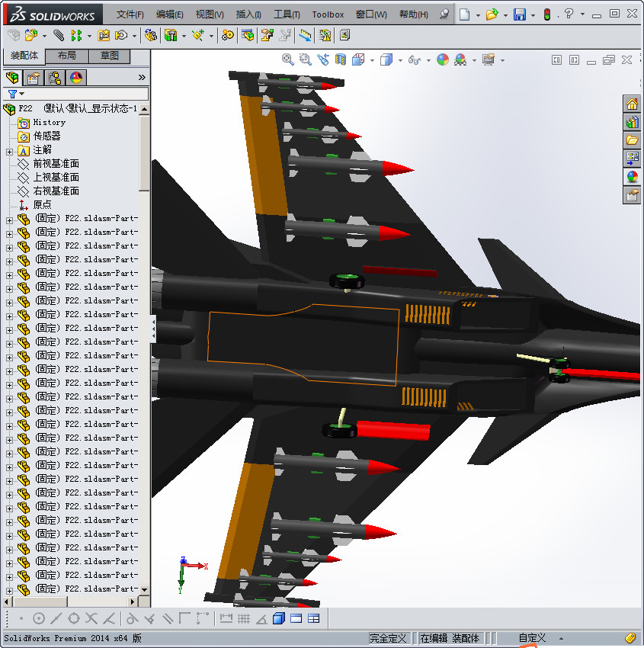Open the 文件(F) menu
Screen dimensions: 644x648
pos(130,15)
